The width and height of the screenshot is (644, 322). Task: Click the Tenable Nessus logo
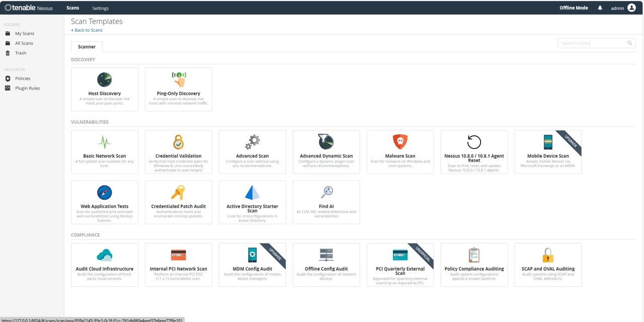tap(29, 8)
